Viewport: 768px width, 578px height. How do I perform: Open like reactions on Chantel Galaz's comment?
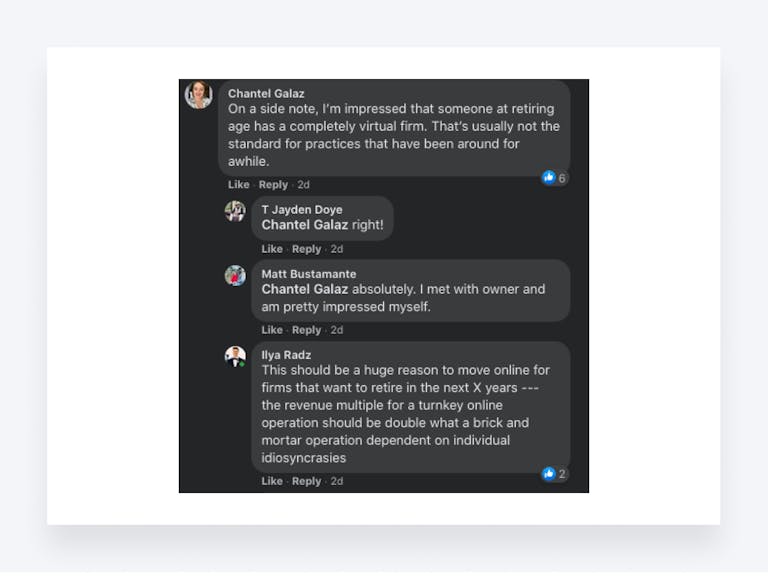pyautogui.click(x=554, y=178)
